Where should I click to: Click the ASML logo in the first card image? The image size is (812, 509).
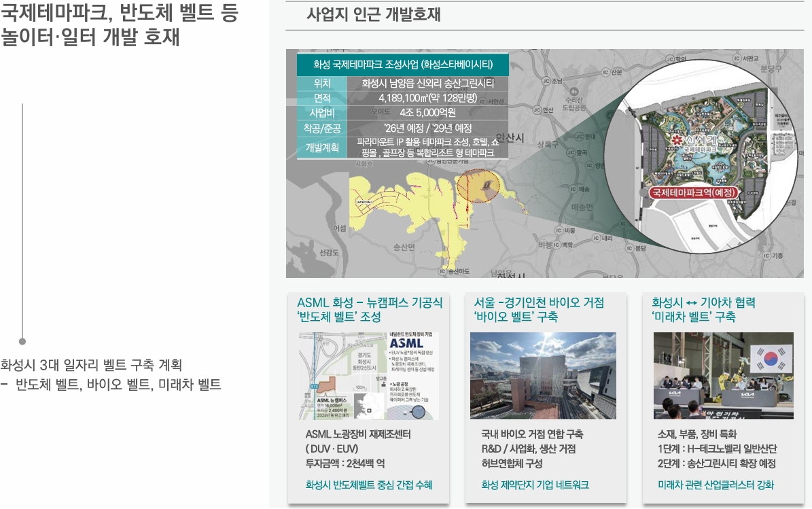click(406, 343)
